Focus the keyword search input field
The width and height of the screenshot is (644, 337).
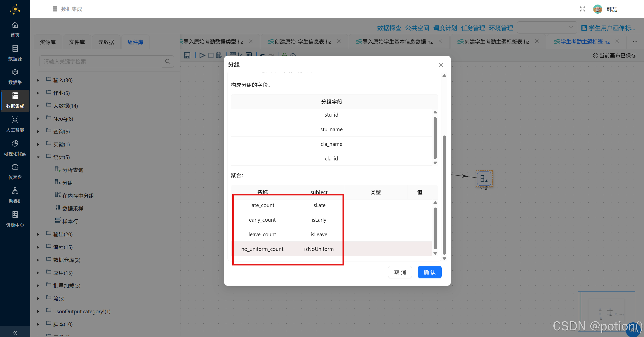click(101, 61)
